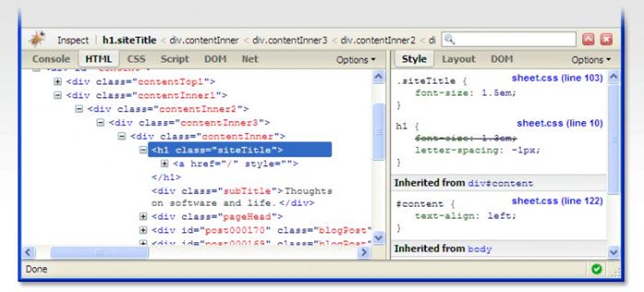Screen dimensions: 644x292
Task: Click HTML panel scroll right arrow
Action: click(363, 252)
